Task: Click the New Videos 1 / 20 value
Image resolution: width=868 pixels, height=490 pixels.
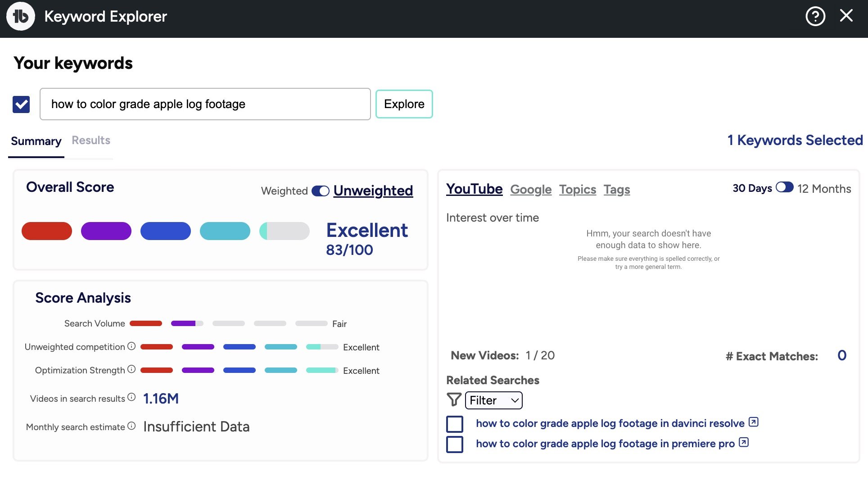Action: point(540,355)
